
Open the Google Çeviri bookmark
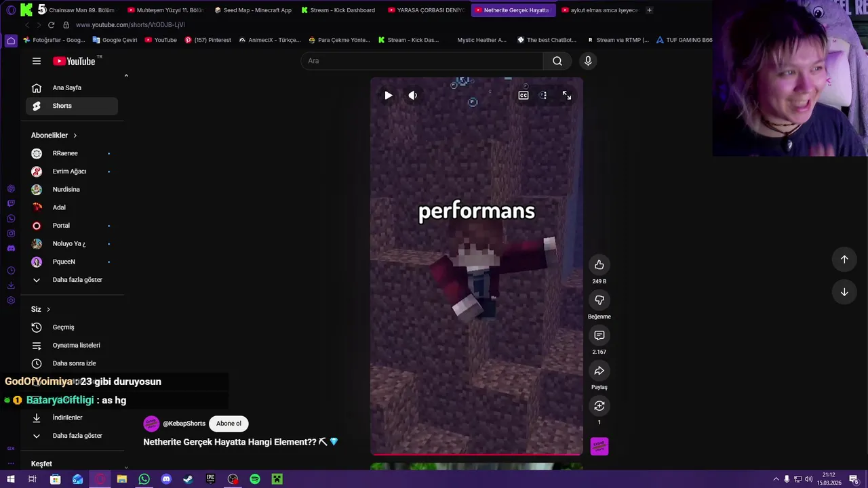[x=115, y=40]
